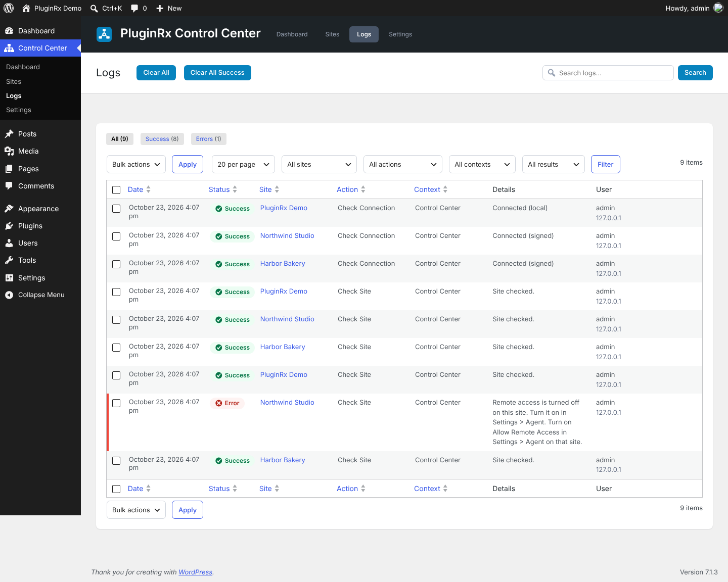Show the Success (8) log filter
728x582 pixels.
click(162, 139)
